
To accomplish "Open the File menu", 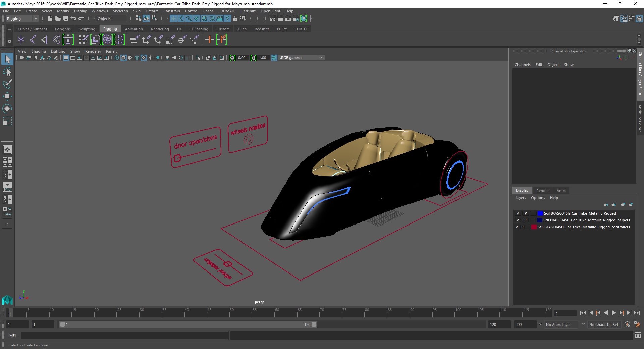I will tap(6, 11).
